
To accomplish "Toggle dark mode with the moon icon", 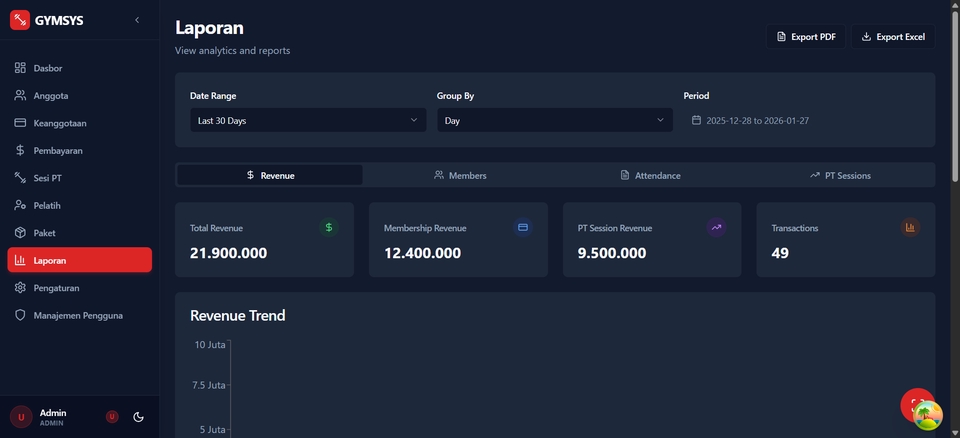I will (138, 417).
